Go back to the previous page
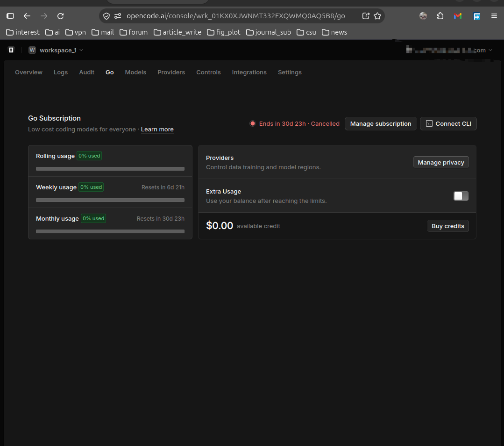This screenshot has width=504, height=446. point(27,16)
